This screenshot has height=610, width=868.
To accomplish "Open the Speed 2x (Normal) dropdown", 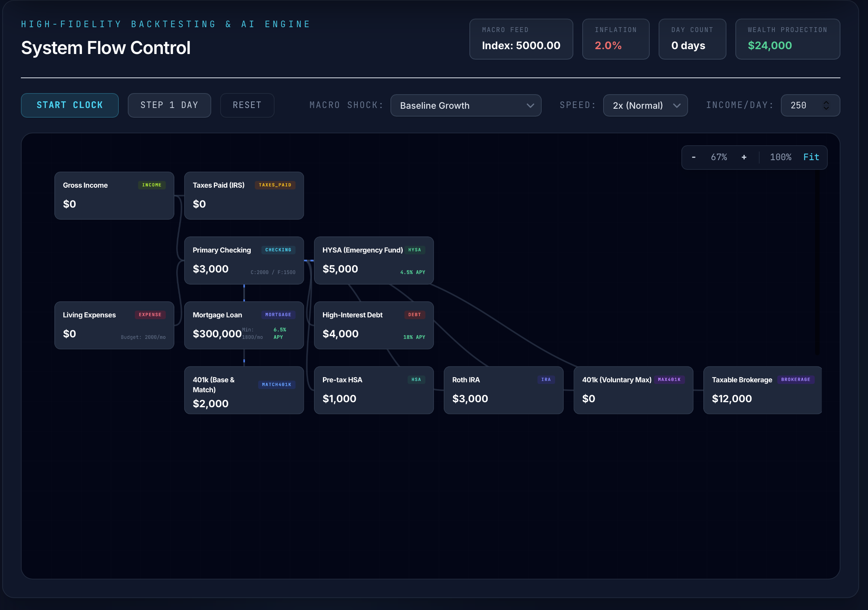I will coord(645,105).
